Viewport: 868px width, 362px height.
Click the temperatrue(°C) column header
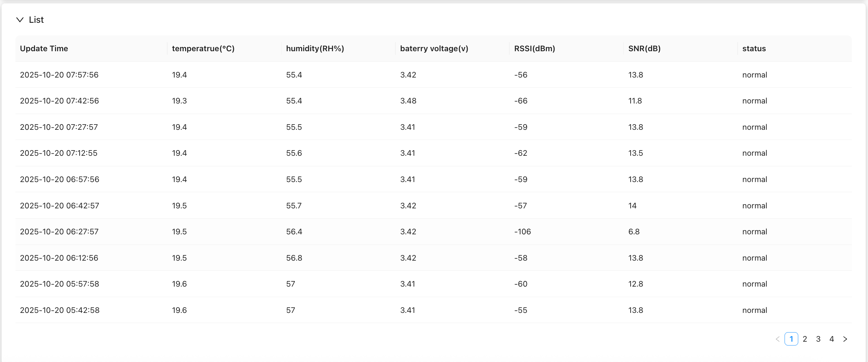pos(203,49)
